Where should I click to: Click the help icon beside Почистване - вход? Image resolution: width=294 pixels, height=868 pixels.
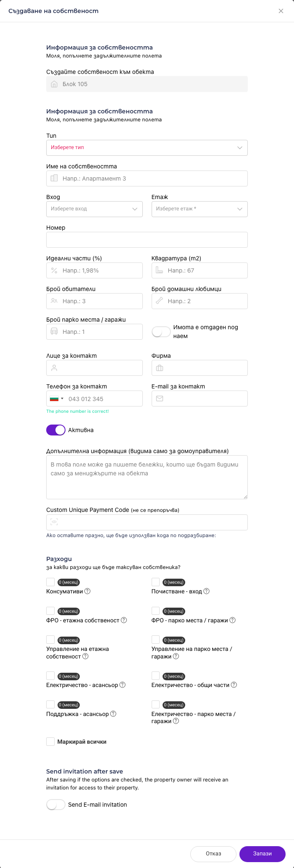click(206, 591)
